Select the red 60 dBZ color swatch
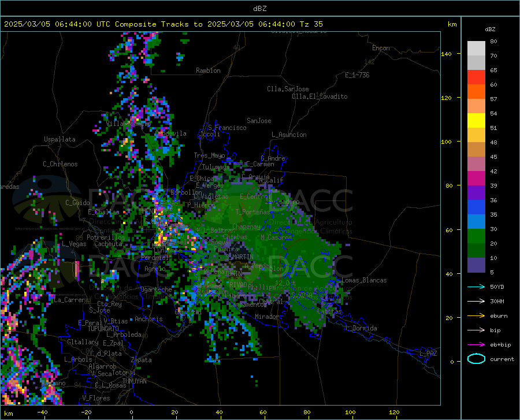520x420 pixels. (x=476, y=77)
